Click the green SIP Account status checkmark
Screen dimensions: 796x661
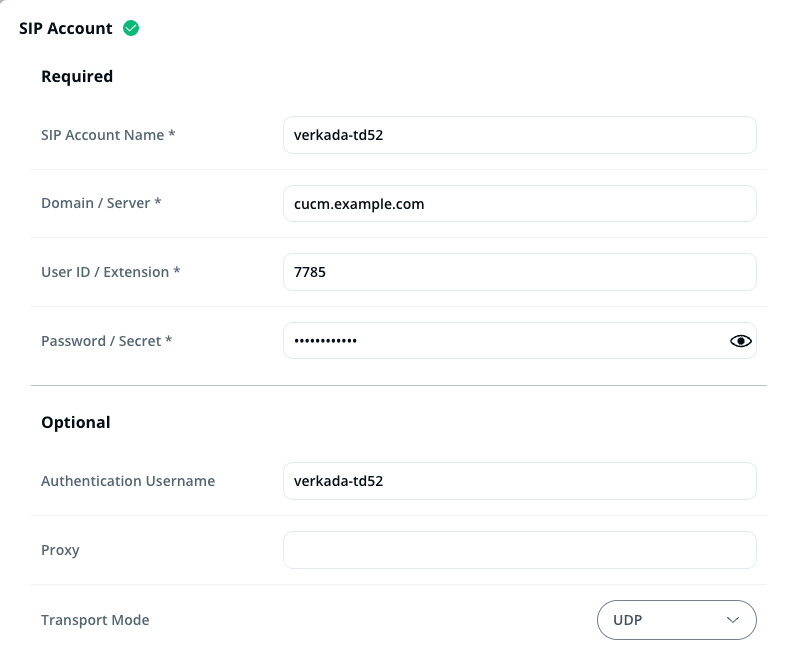[x=131, y=28]
